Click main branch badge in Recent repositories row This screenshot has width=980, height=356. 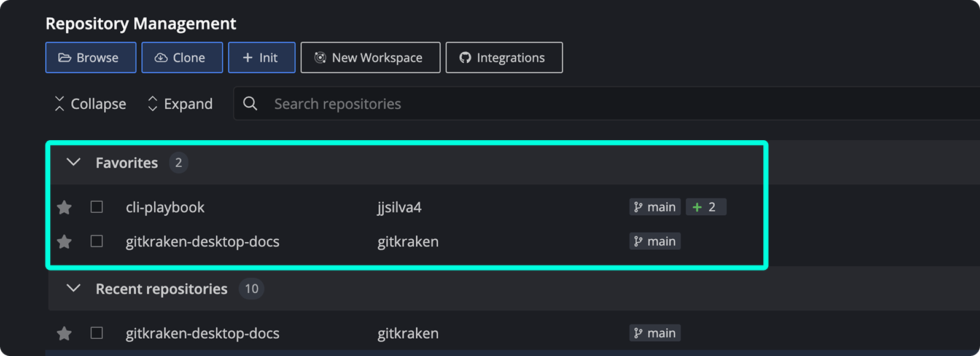click(x=655, y=333)
